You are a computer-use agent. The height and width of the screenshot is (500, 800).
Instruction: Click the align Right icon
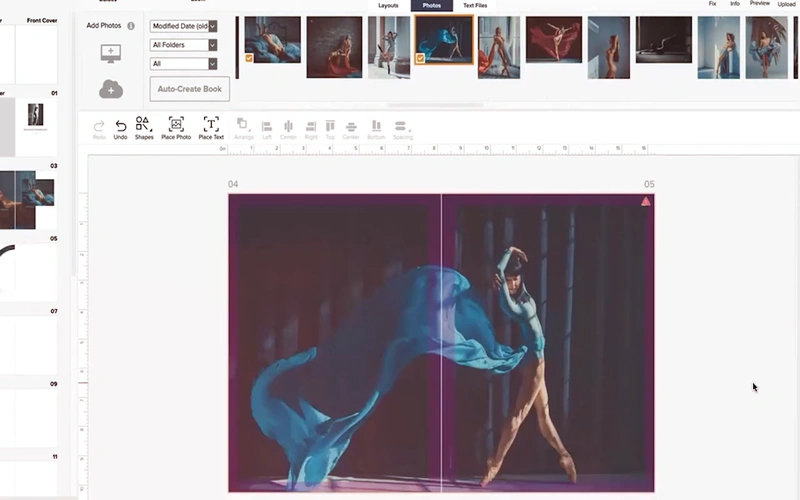click(x=311, y=126)
